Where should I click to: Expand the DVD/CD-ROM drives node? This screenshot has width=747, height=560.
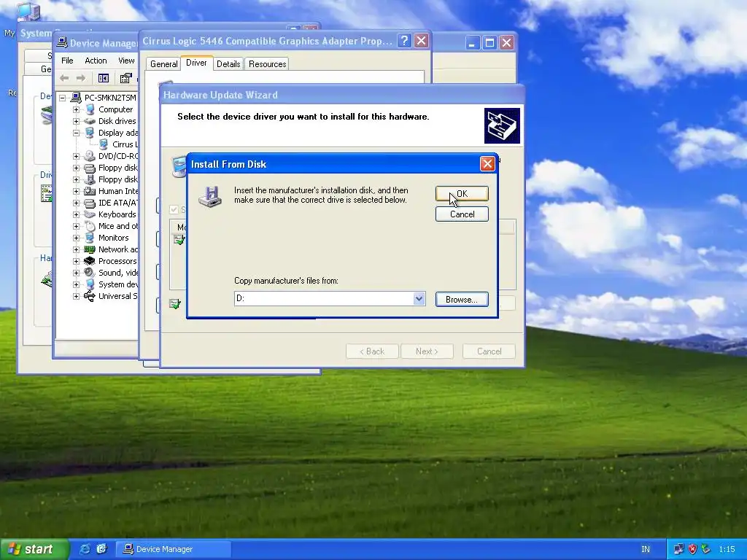pyautogui.click(x=76, y=156)
